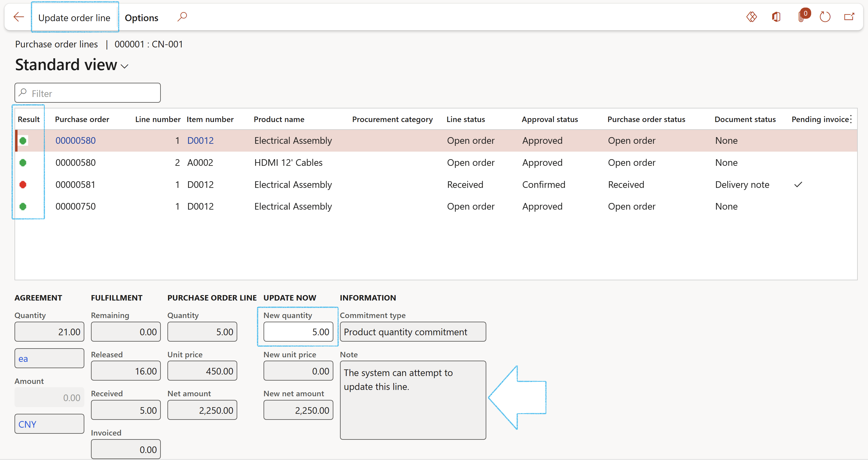The image size is (868, 460).
Task: Click the back arrow icon
Action: pyautogui.click(x=19, y=17)
